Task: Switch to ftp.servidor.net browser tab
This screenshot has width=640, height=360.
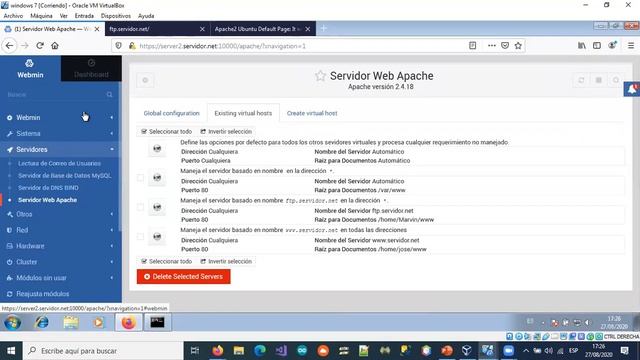Action: (x=152, y=29)
